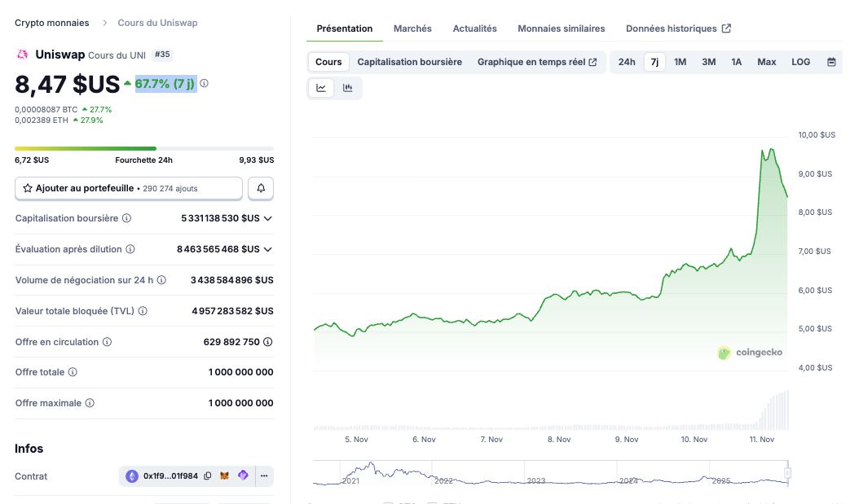Click the 0,00008087 BTC price text

[46, 109]
